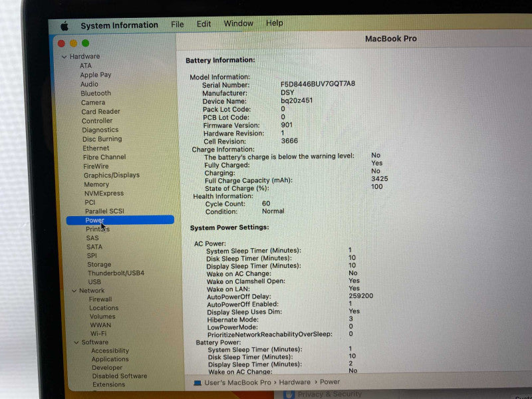Select Locations under Network
This screenshot has width=532, height=399.
[104, 308]
